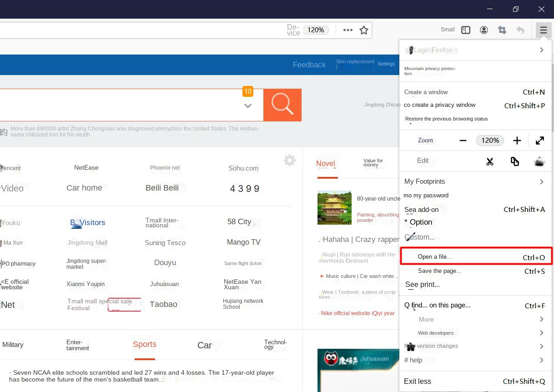Select the scissors cut icon in Edit row
The image size is (554, 392).
pyautogui.click(x=490, y=161)
